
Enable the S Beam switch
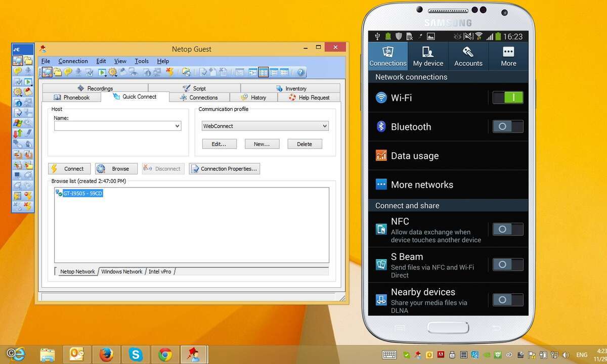coord(508,264)
